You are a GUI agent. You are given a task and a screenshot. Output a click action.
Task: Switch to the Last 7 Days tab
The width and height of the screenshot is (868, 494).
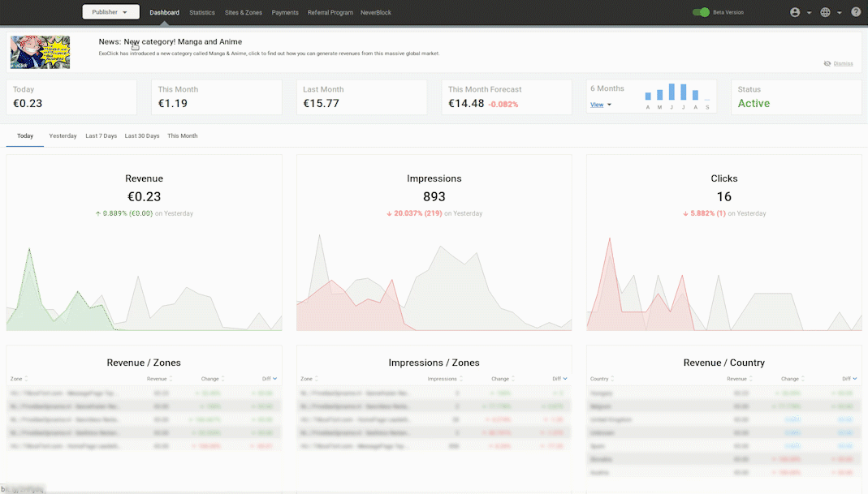(101, 136)
